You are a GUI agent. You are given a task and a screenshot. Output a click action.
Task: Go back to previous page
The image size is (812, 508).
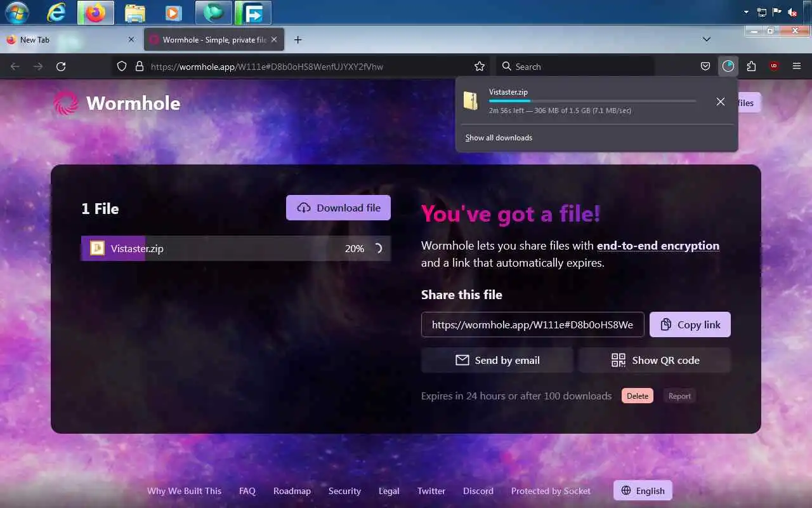point(15,66)
